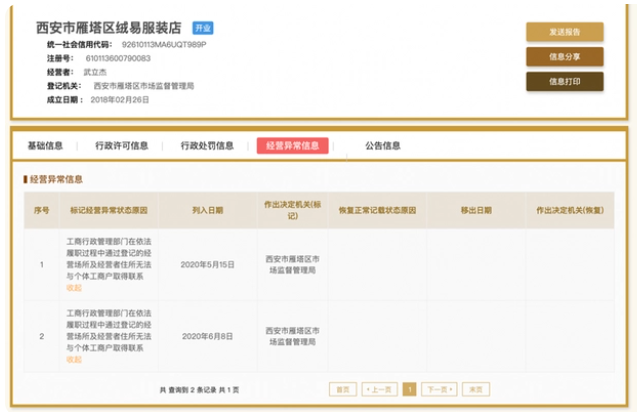
Task: Click the company name 西安市雁塔区绒易服装店
Action: [x=109, y=28]
